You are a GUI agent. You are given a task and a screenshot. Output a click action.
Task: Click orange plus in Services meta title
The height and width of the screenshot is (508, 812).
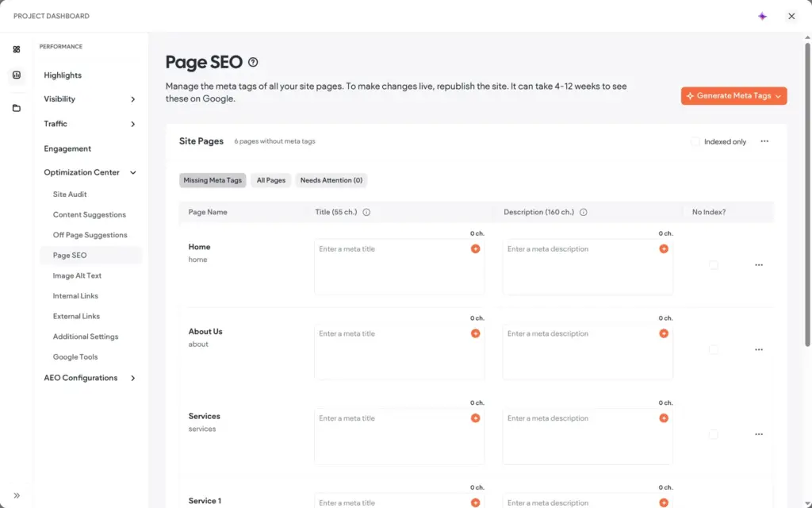476,418
